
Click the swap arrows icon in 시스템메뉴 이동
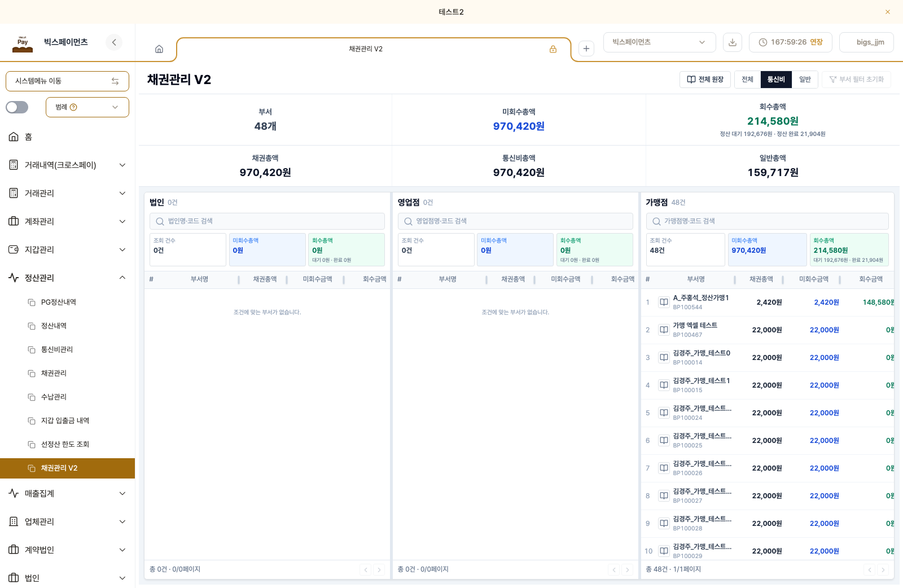click(x=115, y=81)
